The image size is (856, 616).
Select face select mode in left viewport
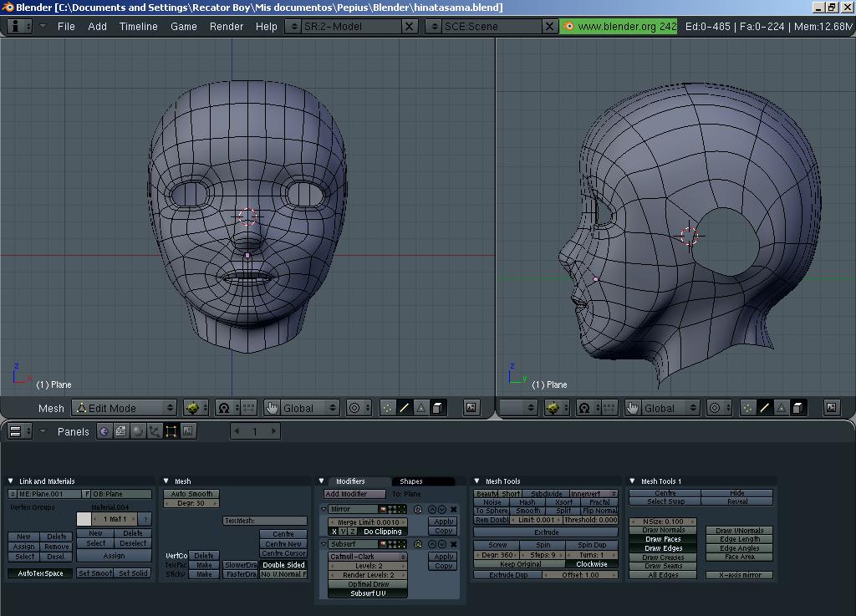pyautogui.click(x=421, y=408)
